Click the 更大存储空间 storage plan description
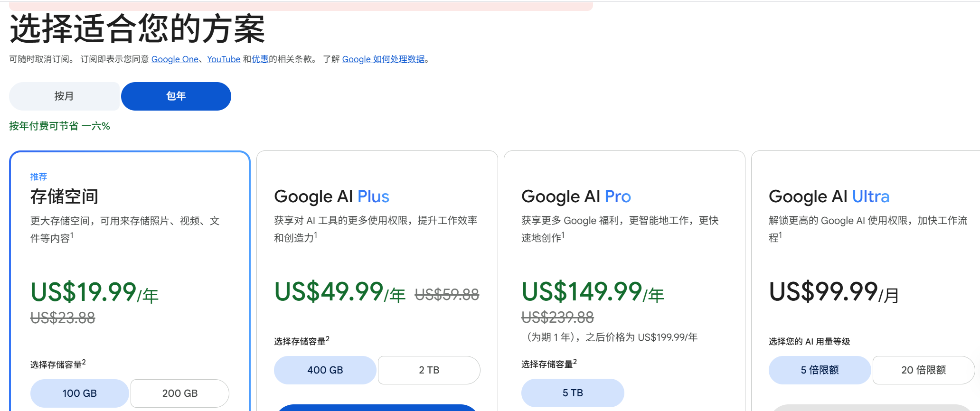The image size is (980, 411). coord(125,230)
